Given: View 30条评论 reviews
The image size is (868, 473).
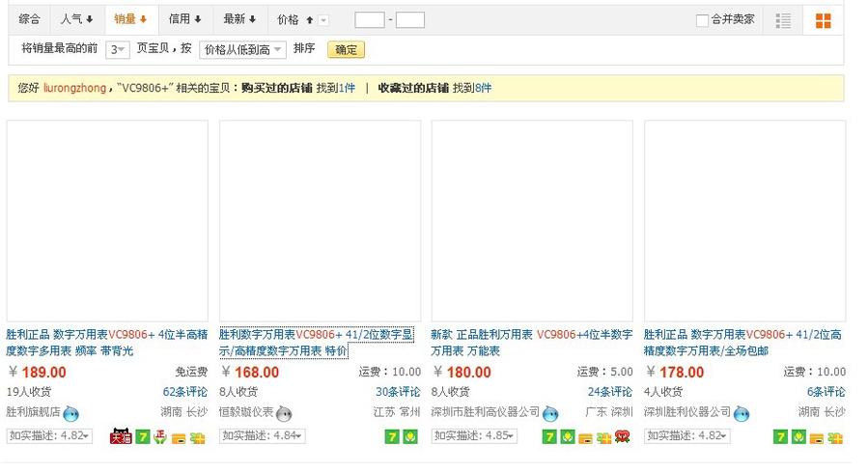Looking at the screenshot, I should pos(398,392).
